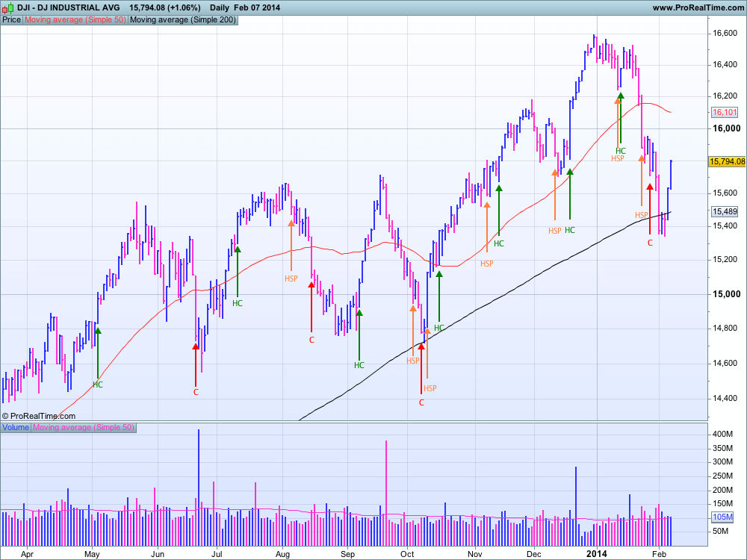The image size is (747, 560).
Task: Click the 15,489 moving average value tag
Action: click(x=725, y=211)
